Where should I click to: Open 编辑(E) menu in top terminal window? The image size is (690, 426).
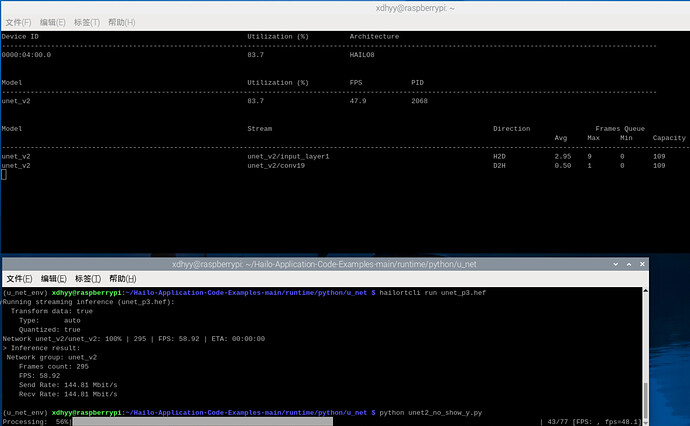click(x=52, y=22)
